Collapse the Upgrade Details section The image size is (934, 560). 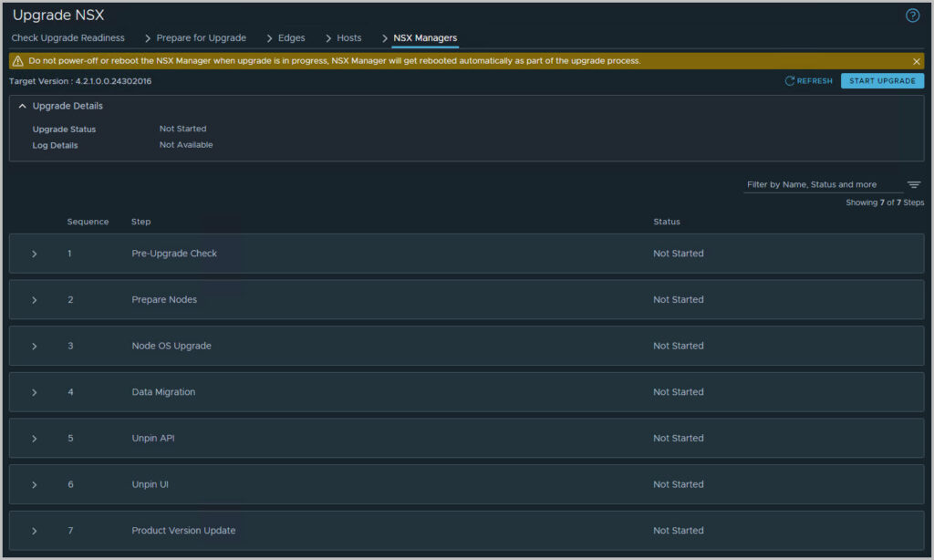22,106
